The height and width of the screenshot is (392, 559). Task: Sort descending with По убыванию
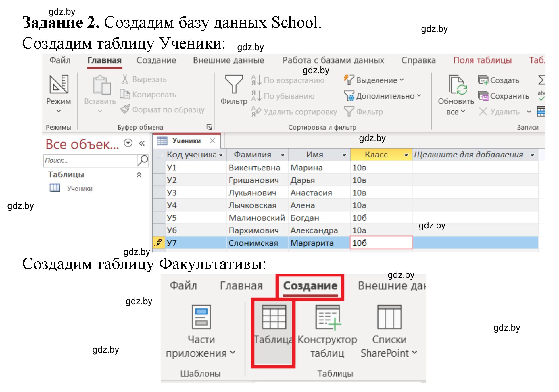(x=283, y=96)
